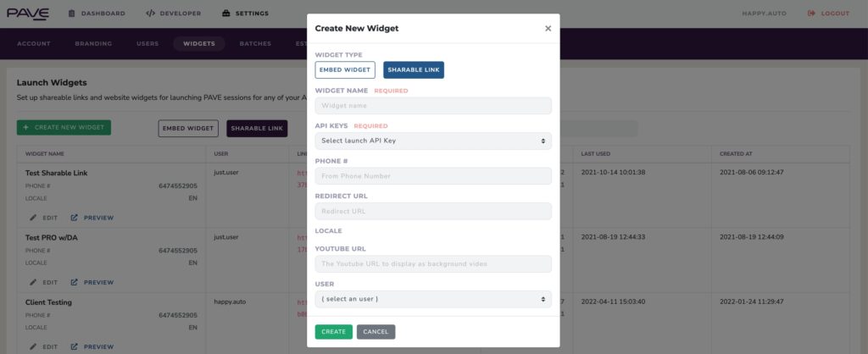
Task: Select Sharable Link type in dialog
Action: coord(414,70)
